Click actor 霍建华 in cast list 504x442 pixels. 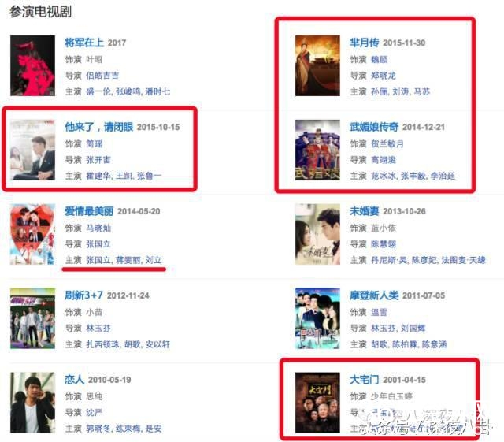pos(99,176)
